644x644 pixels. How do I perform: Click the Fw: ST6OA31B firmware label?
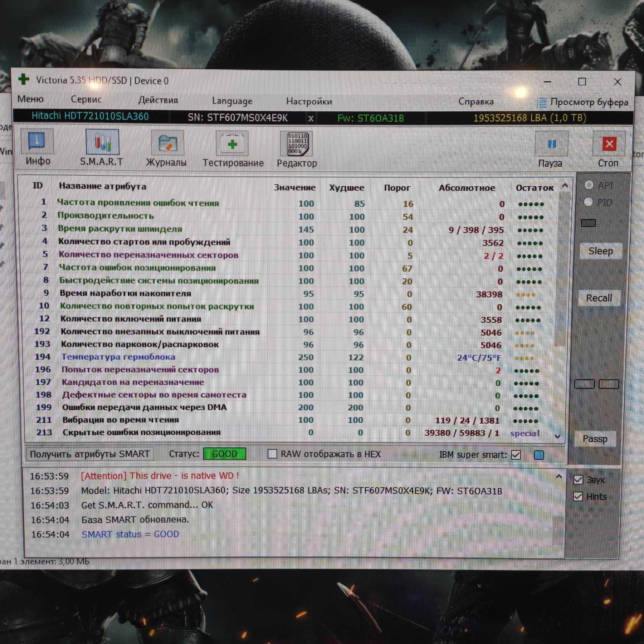[x=370, y=118]
